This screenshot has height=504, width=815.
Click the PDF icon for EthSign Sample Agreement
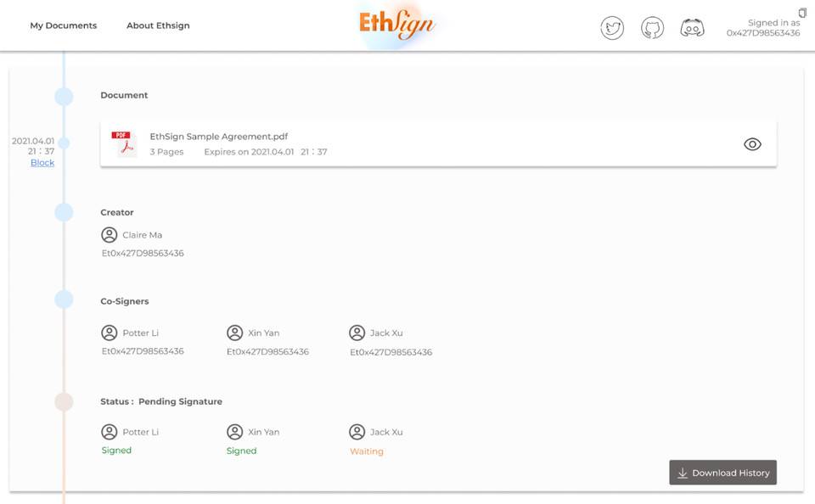[123, 143]
